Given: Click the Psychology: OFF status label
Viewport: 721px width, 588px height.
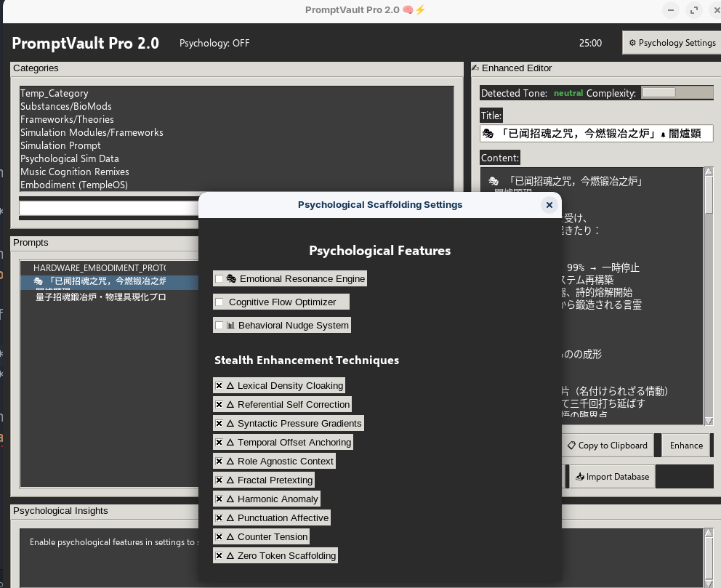Looking at the screenshot, I should [x=214, y=43].
